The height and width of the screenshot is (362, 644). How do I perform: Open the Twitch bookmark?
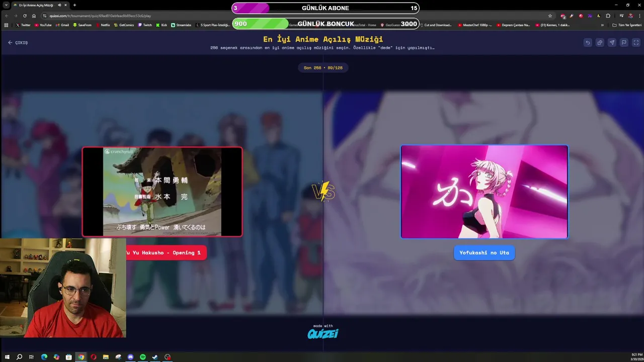click(145, 25)
